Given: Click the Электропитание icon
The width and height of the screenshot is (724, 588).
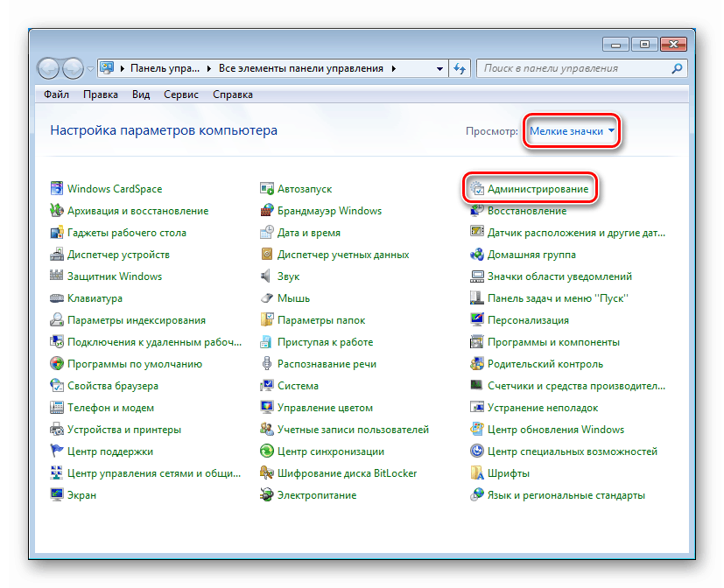Looking at the screenshot, I should [x=266, y=494].
